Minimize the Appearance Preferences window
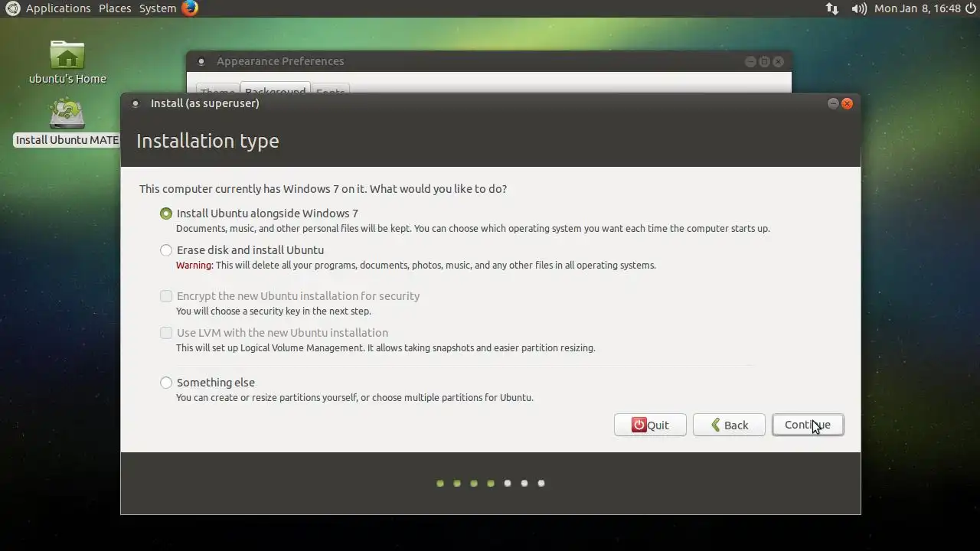This screenshot has width=980, height=551. click(x=750, y=61)
